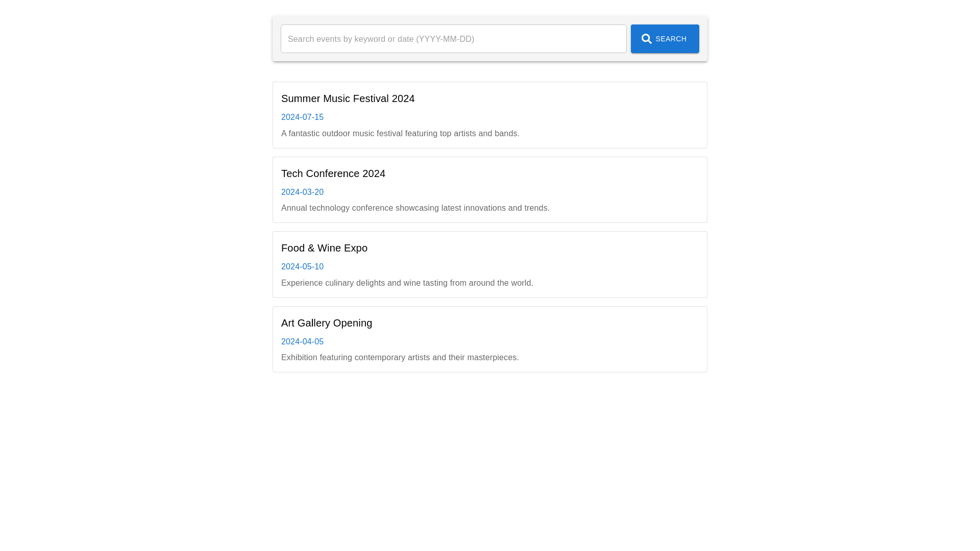Open Art Gallery Opening title

click(326, 323)
